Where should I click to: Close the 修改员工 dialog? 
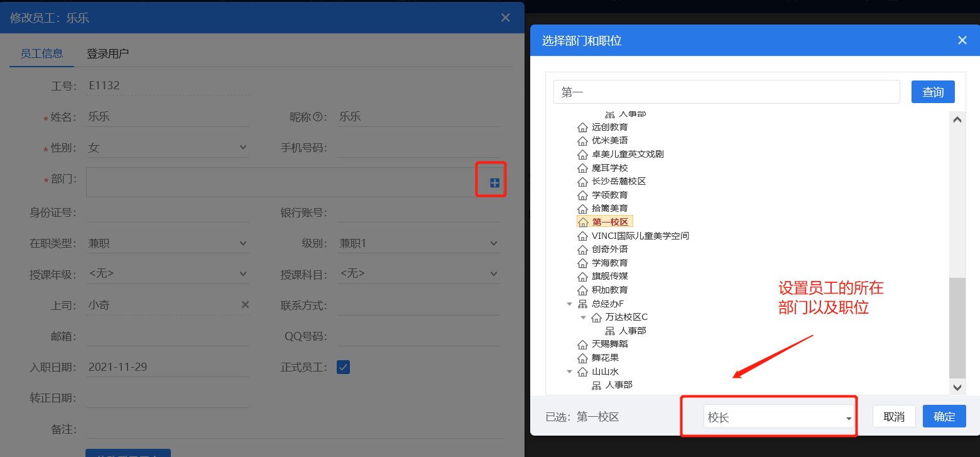coord(506,18)
